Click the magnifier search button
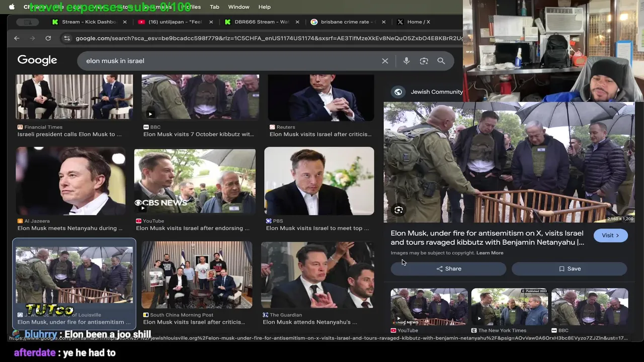 pos(441,61)
